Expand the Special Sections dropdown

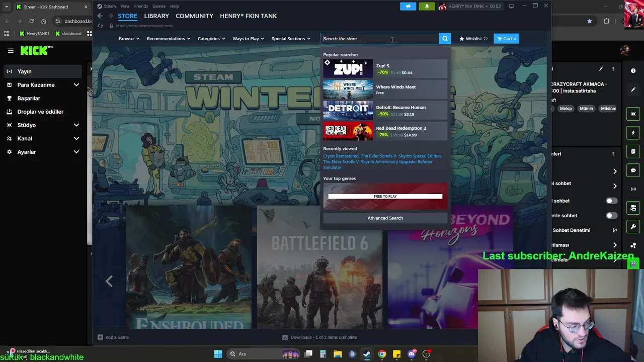pos(291,39)
